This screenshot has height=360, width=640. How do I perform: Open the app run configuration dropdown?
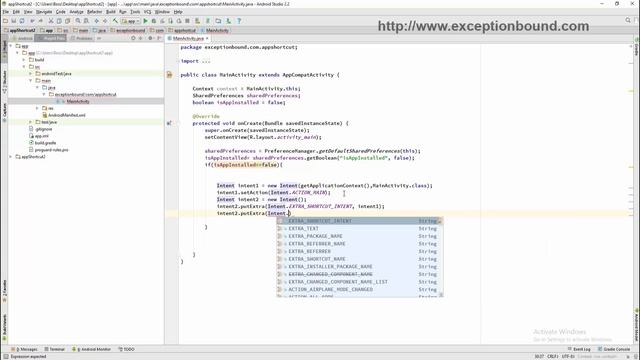131,21
